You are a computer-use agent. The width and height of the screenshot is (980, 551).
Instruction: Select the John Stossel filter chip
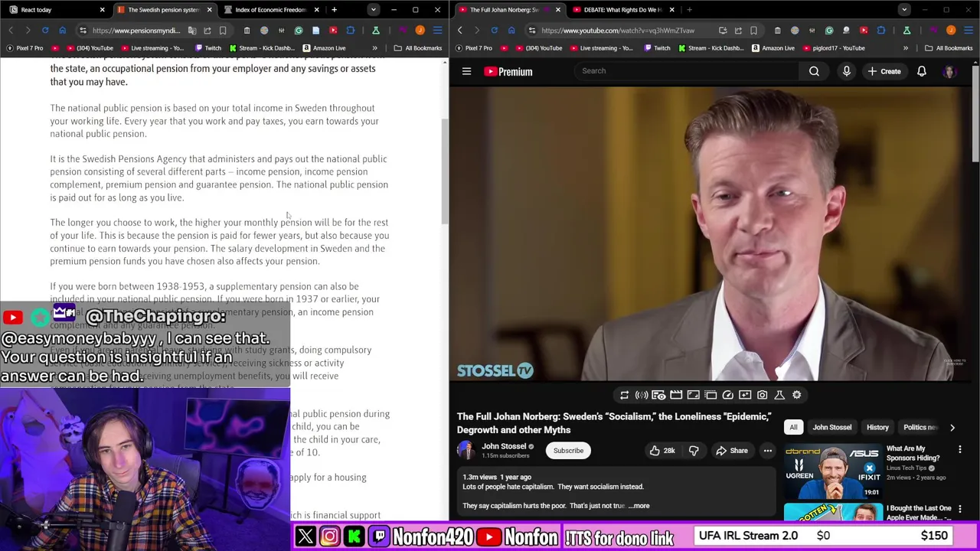(831, 428)
